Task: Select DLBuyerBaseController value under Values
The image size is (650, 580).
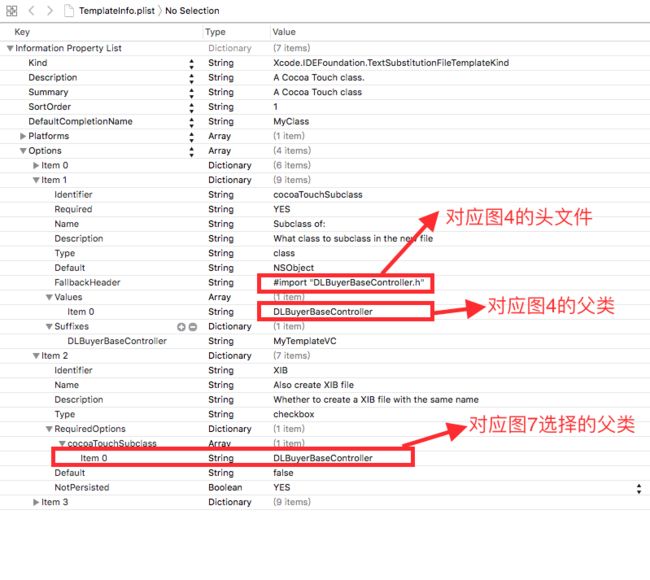Action: (323, 312)
